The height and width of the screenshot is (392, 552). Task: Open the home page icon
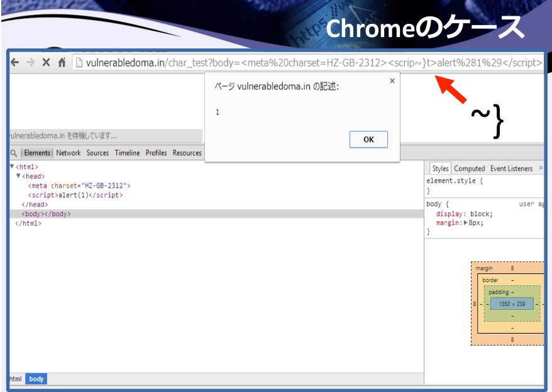(x=62, y=63)
